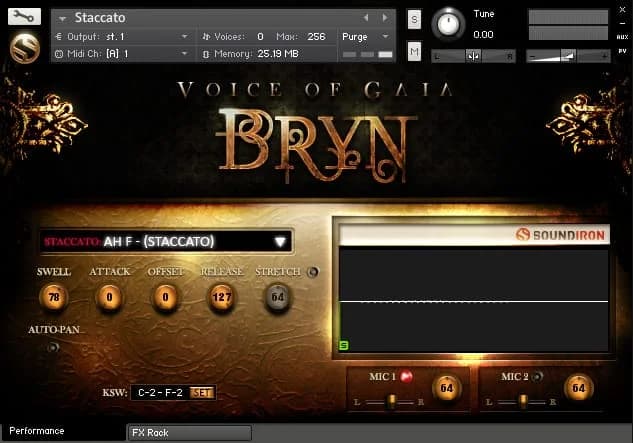Click the green S waveform start marker

(344, 345)
